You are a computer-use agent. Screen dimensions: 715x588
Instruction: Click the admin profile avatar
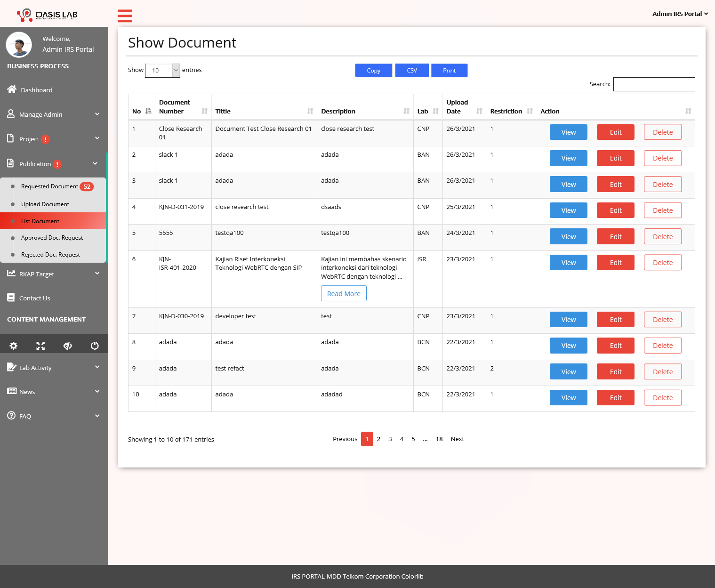(x=19, y=45)
